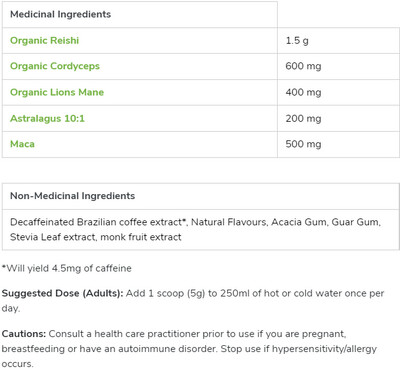The width and height of the screenshot is (400, 372).
Task: Click the 4.5mg caffeine footnote
Action: (67, 268)
